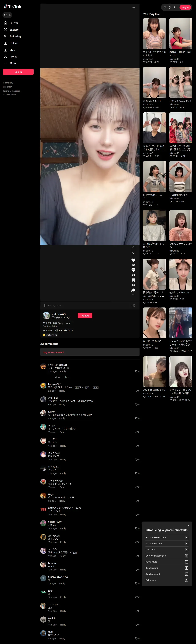Mute the video with the speaker icon
The height and width of the screenshot is (644, 196).
133,305
